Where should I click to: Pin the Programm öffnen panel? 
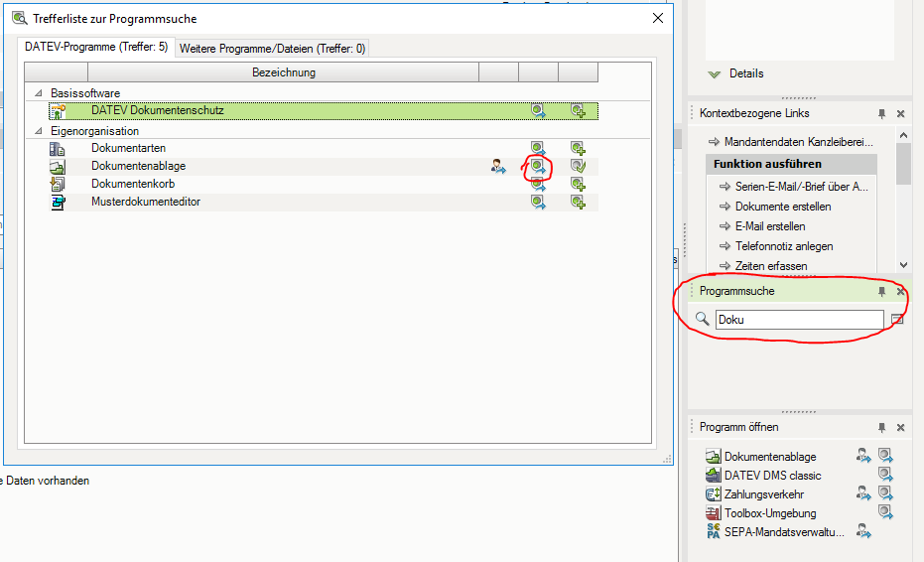[881, 428]
